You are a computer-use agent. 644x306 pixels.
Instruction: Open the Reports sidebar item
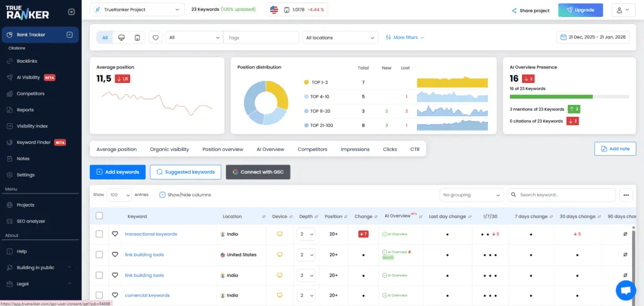25,110
